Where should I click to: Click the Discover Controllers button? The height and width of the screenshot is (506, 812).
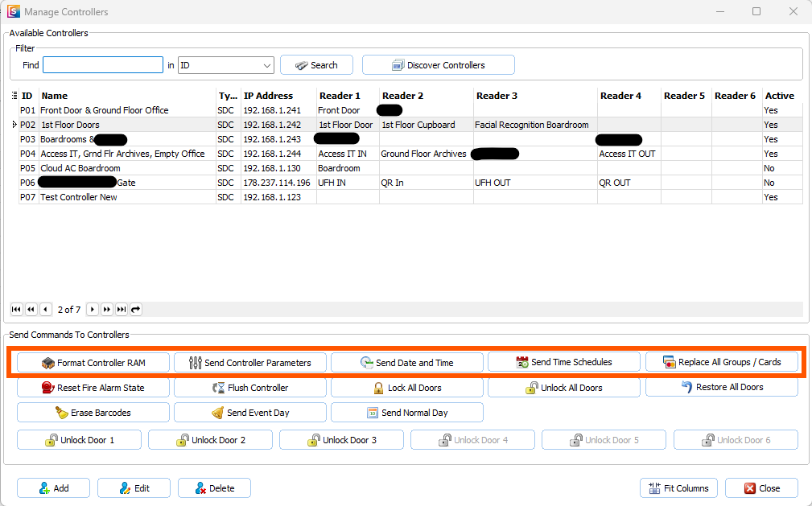[x=438, y=64]
